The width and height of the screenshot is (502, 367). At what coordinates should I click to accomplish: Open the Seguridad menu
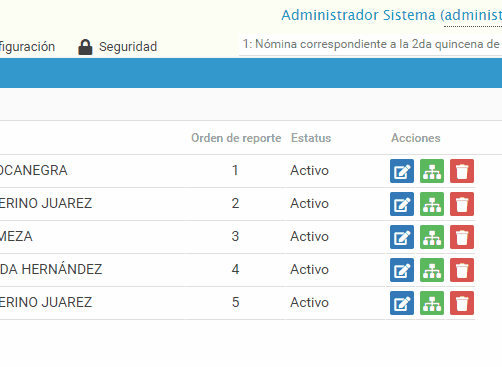click(x=117, y=47)
